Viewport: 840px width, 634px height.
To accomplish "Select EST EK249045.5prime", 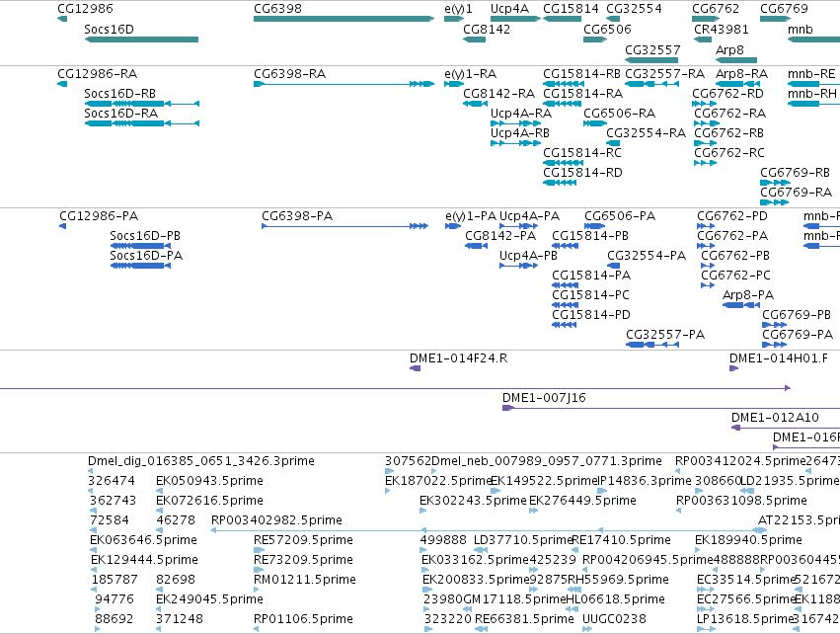I will (x=159, y=609).
